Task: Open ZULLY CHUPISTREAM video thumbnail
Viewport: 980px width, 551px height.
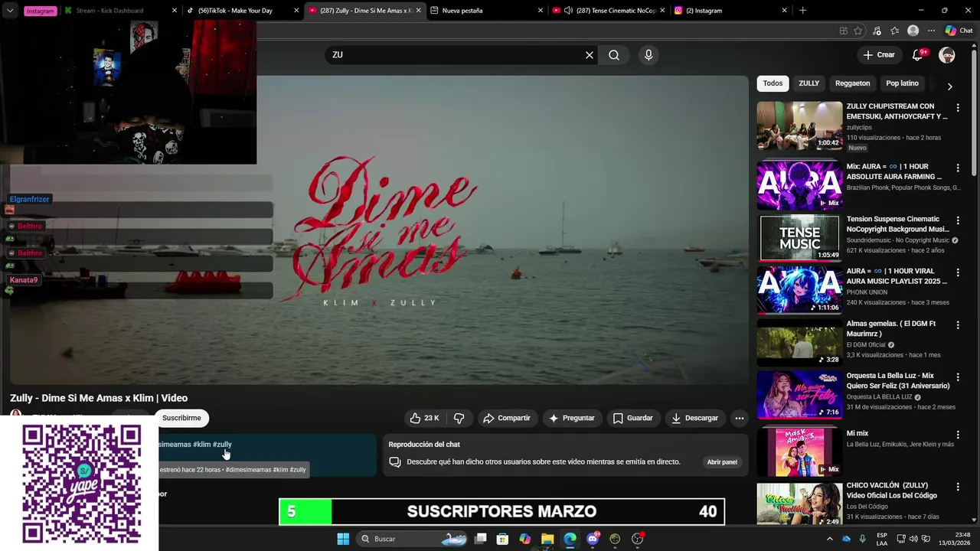Action: click(799, 126)
